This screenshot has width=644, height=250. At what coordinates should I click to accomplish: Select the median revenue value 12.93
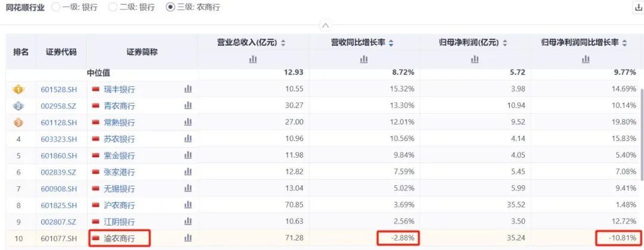(293, 73)
